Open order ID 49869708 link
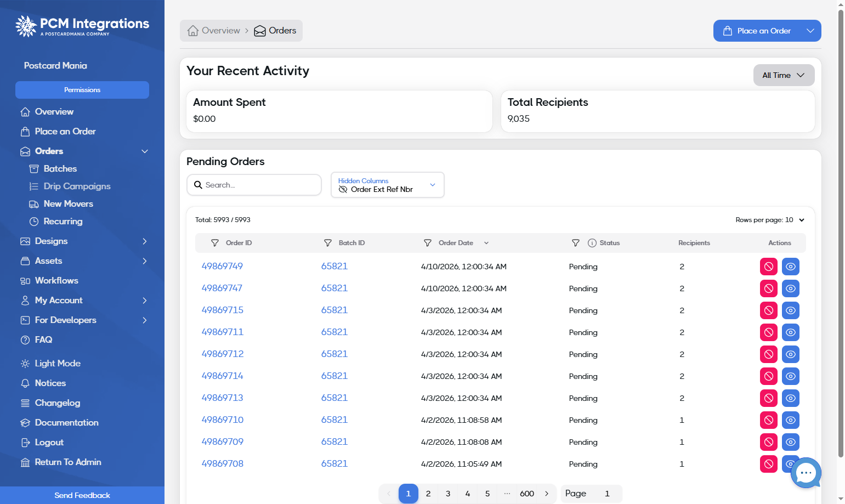 pos(223,464)
